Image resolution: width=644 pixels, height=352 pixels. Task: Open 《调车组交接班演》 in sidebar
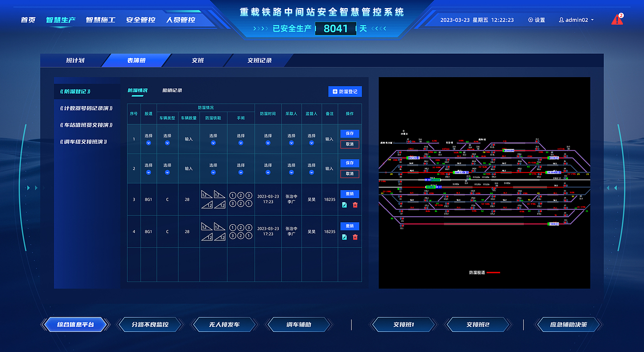pos(83,142)
